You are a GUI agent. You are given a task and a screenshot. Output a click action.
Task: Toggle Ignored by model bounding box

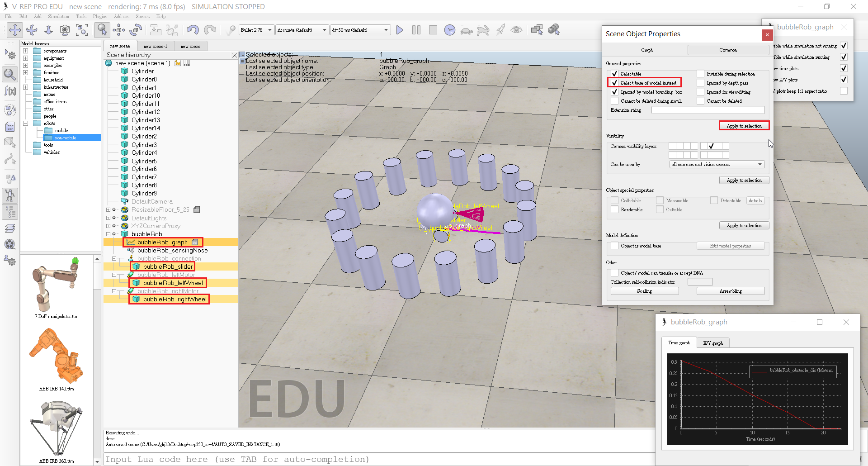coord(614,92)
